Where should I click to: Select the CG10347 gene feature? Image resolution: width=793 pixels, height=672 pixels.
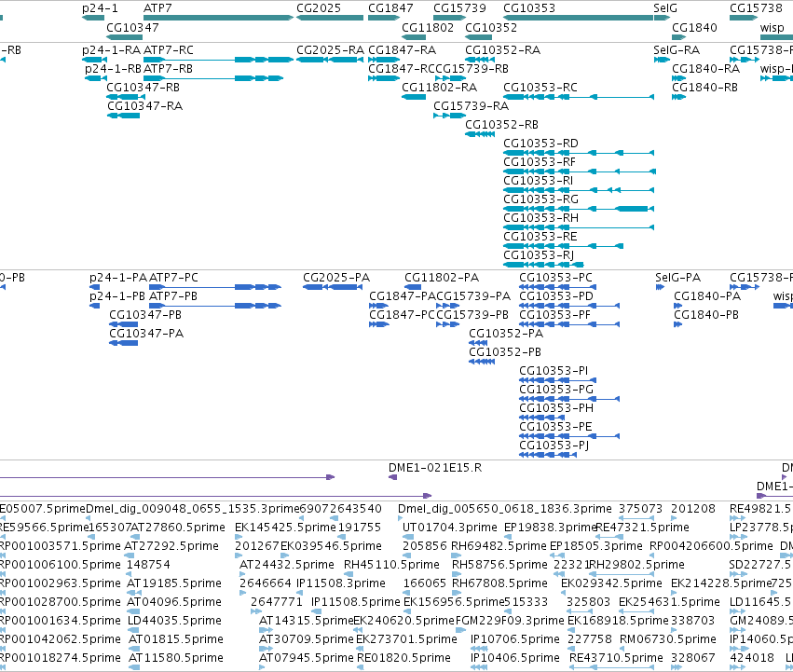tap(125, 37)
